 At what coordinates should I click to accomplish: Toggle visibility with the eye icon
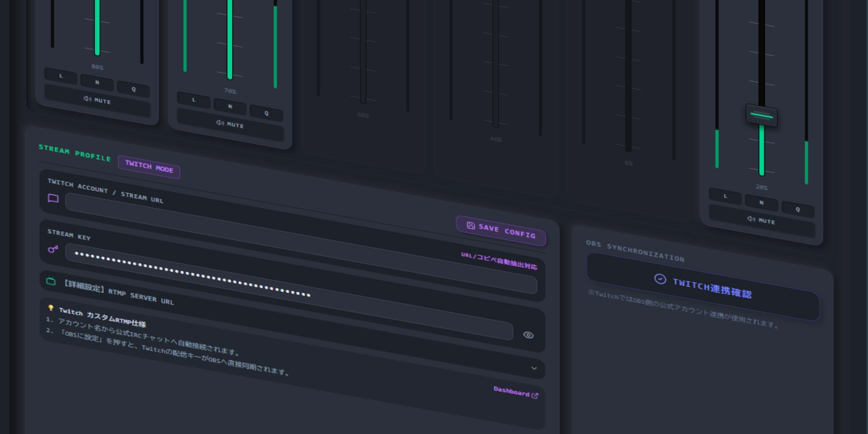(529, 335)
